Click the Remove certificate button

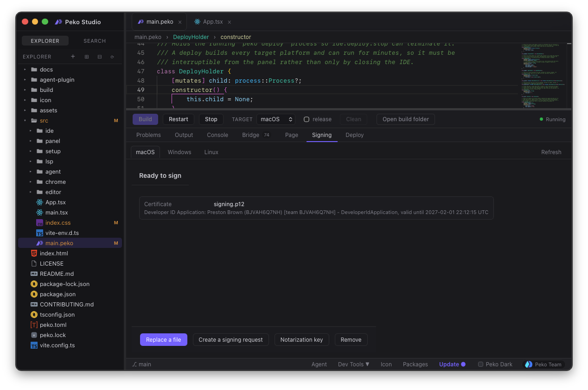click(x=351, y=340)
